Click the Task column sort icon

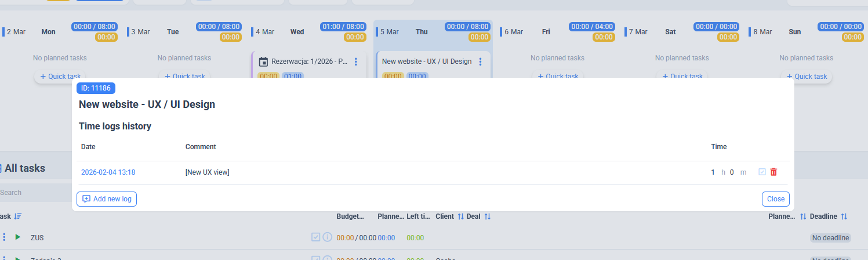(x=18, y=216)
